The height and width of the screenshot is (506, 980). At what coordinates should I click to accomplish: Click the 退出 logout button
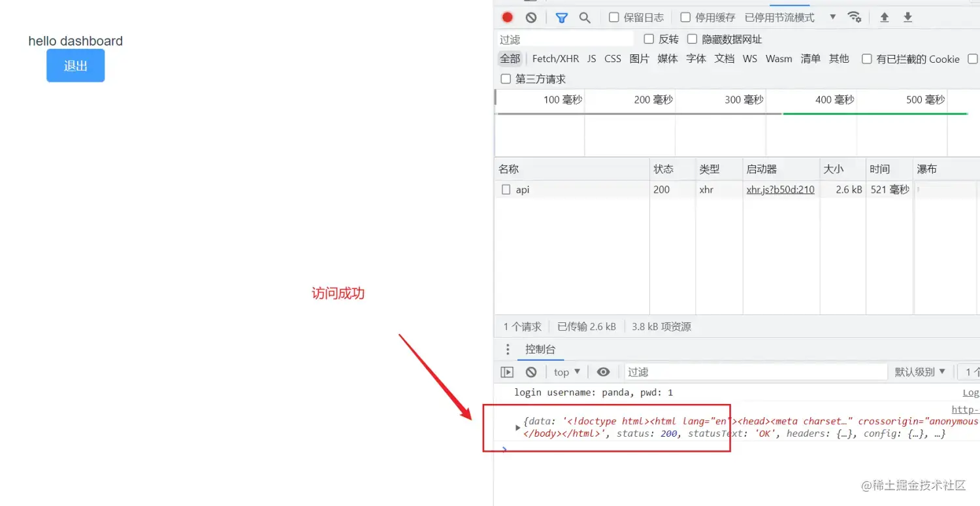(x=76, y=65)
